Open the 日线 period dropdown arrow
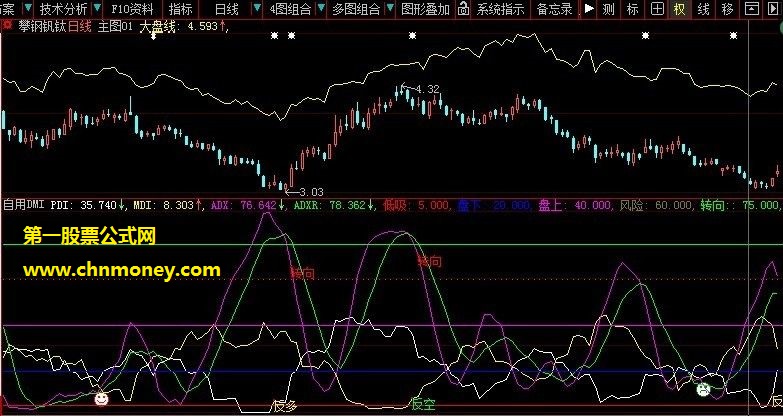The width and height of the screenshot is (783, 416). (257, 8)
